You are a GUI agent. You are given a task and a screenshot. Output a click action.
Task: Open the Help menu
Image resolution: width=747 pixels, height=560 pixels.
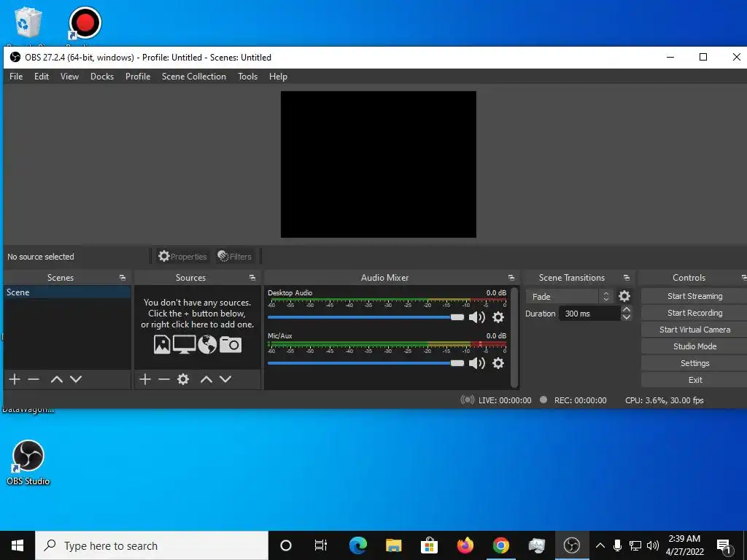coord(278,77)
